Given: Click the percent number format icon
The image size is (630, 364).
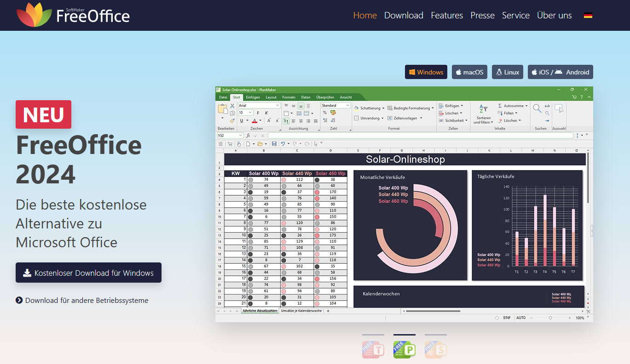Looking at the screenshot, I should click(x=325, y=113).
